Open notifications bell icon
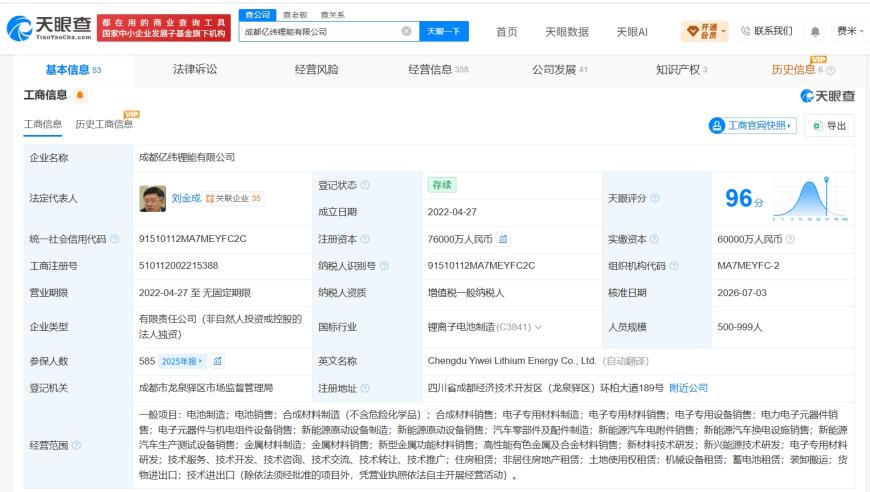The image size is (870, 492). [815, 32]
